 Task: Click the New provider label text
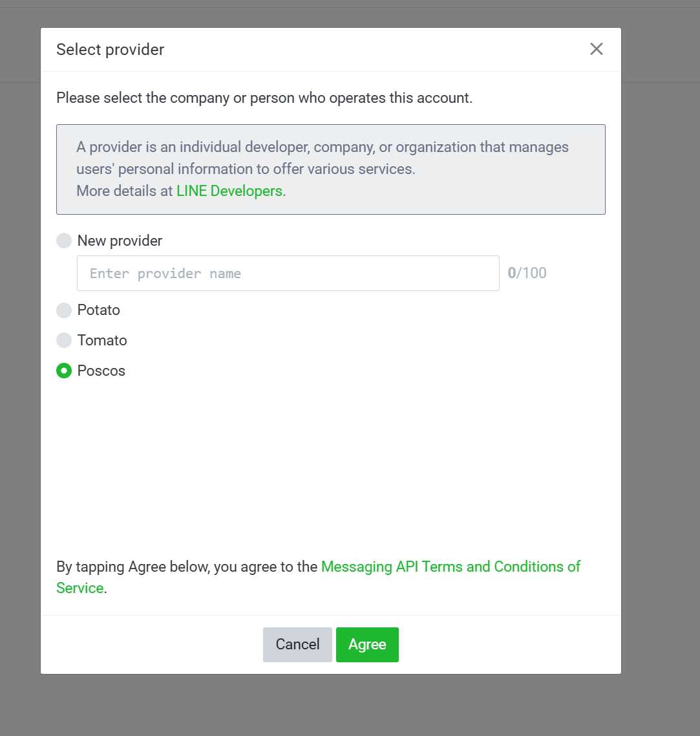point(120,241)
